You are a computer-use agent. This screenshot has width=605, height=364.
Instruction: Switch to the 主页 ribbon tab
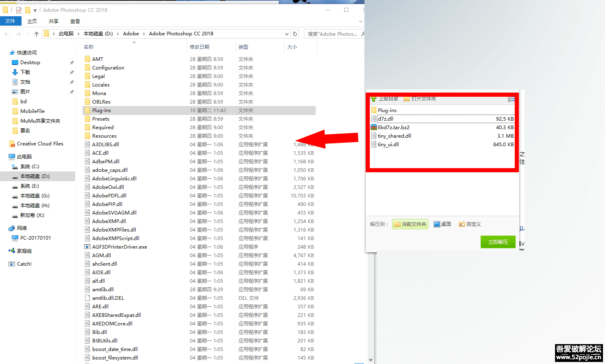32,22
